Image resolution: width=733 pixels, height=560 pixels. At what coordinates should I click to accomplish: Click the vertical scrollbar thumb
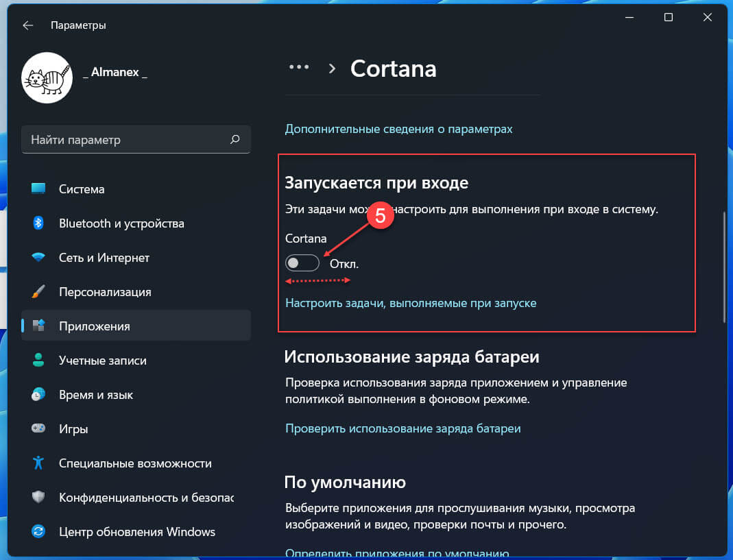coord(724,267)
